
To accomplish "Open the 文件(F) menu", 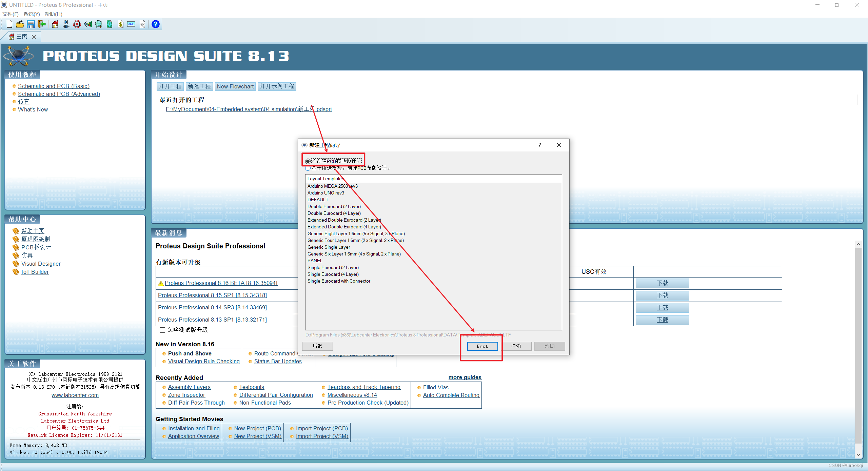I will (11, 14).
